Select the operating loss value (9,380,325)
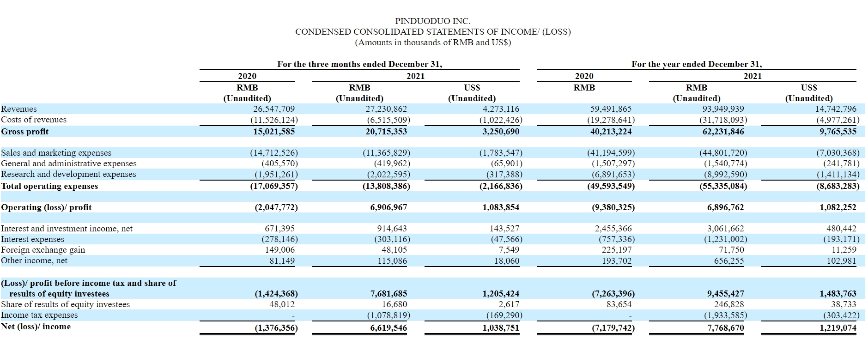 [x=613, y=207]
